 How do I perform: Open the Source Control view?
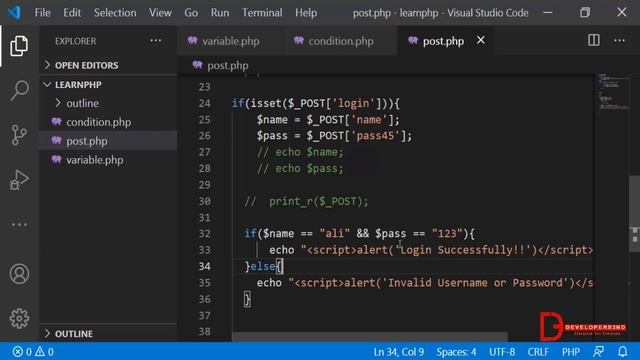[19, 135]
